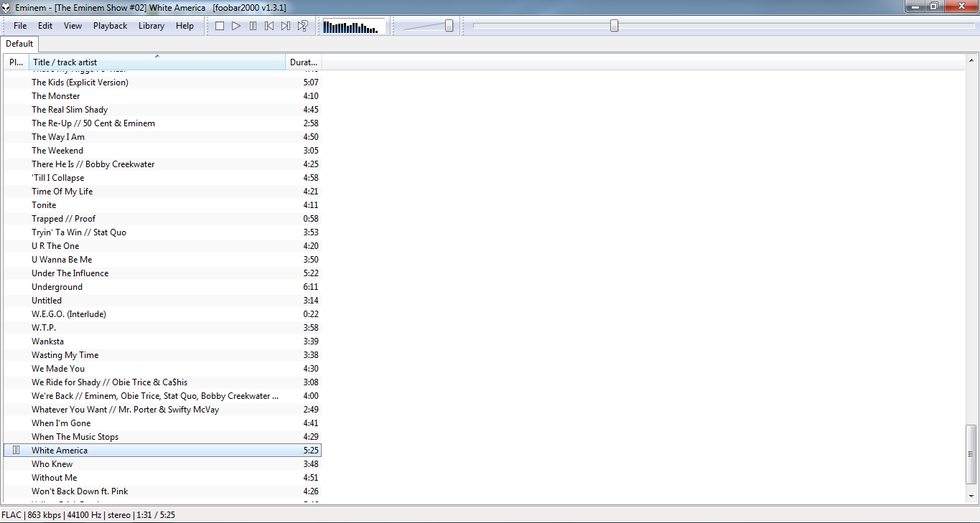Image resolution: width=980 pixels, height=523 pixels.
Task: Click the 0:58 duration of Trapped
Action: pyautogui.click(x=311, y=219)
